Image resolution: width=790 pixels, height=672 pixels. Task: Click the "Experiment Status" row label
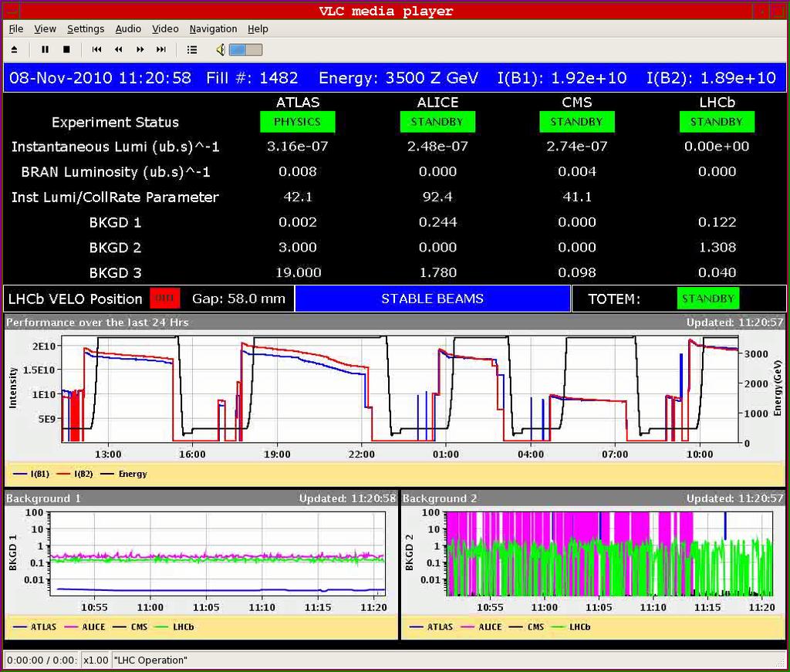[x=115, y=122]
